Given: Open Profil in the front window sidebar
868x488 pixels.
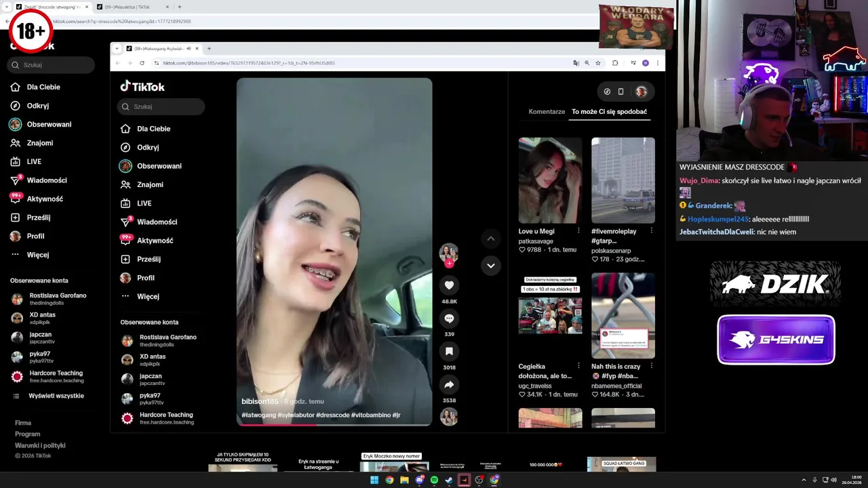Looking at the screenshot, I should click(x=146, y=278).
